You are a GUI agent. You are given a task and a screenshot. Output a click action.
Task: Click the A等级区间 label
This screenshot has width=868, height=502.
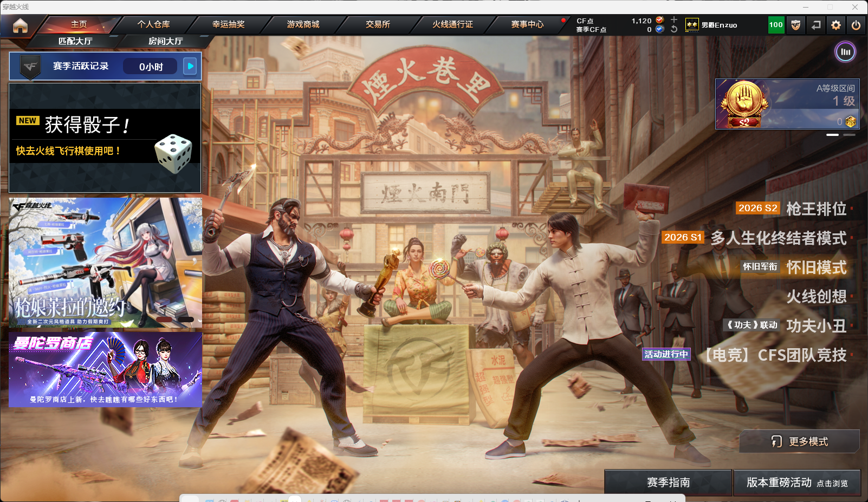click(x=835, y=88)
